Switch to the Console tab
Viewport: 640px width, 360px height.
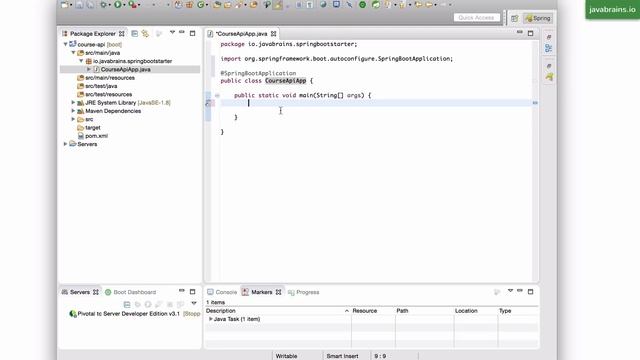(x=222, y=292)
